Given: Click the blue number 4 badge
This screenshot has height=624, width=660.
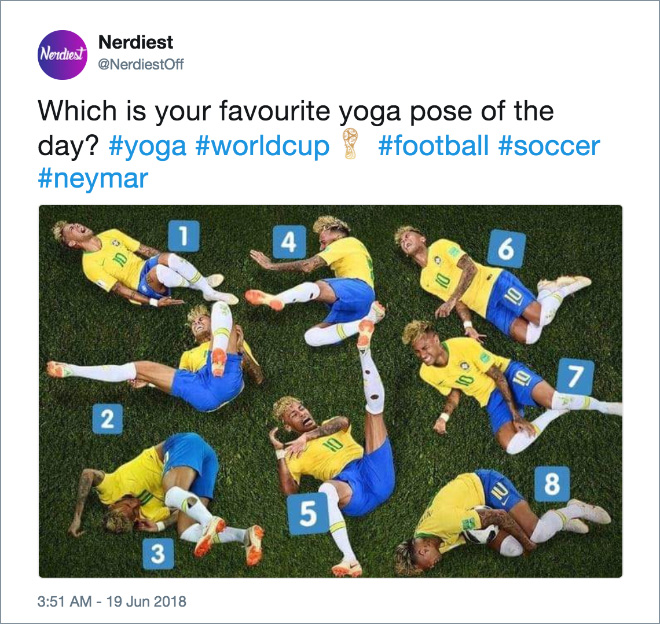Looking at the screenshot, I should (289, 242).
